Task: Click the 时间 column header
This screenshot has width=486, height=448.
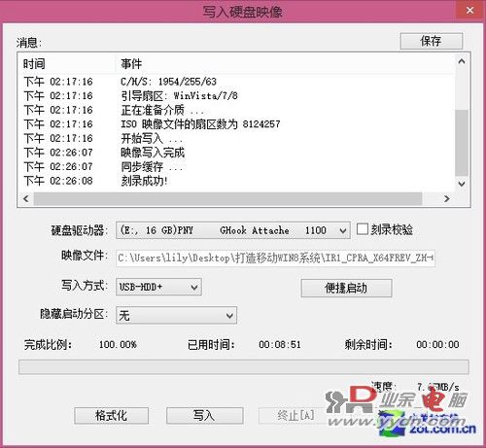Action: (x=66, y=64)
